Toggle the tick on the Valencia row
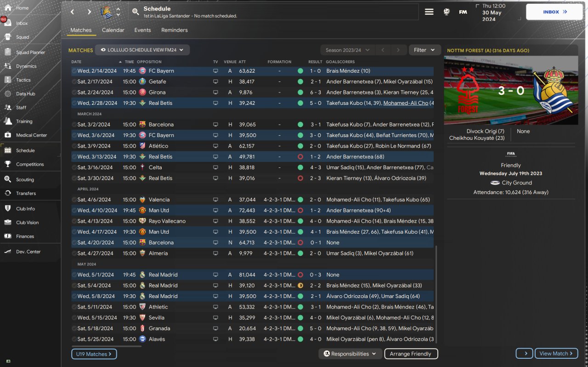 (x=74, y=200)
